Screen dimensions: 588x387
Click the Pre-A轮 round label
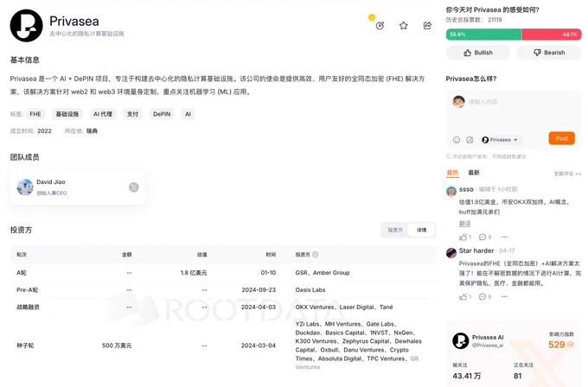[x=28, y=290]
